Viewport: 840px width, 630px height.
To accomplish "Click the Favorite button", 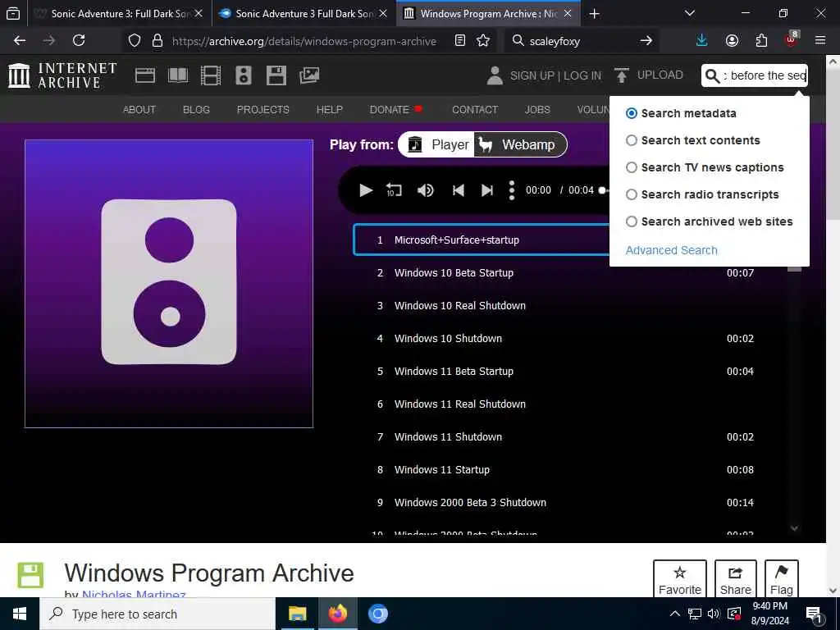I will coord(680,579).
